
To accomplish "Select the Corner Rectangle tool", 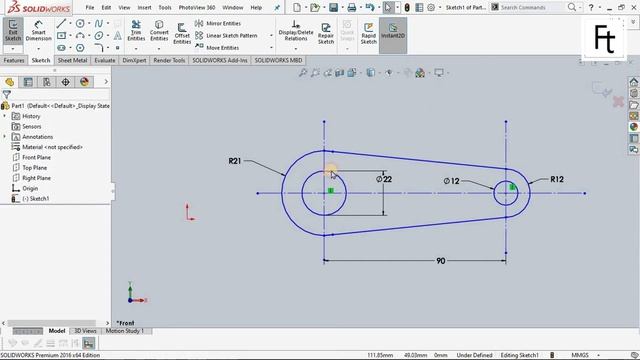I will coord(61,36).
